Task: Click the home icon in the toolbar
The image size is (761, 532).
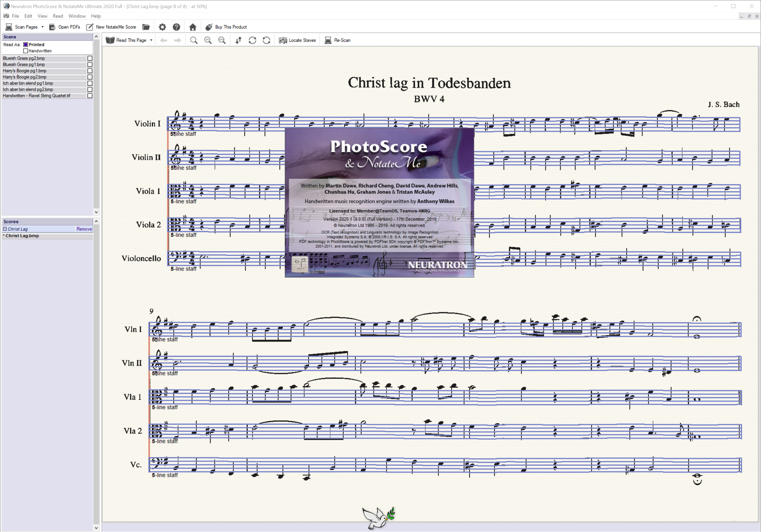Action: click(x=193, y=27)
